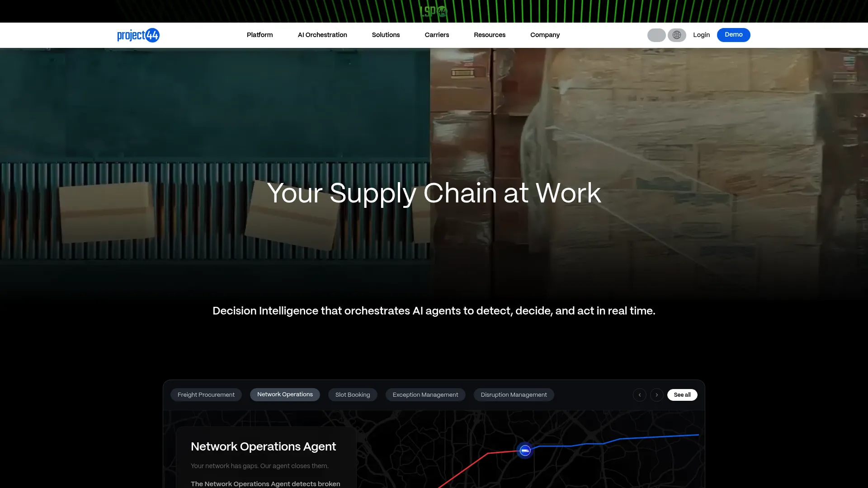Select the Disruption Management tab

tap(514, 395)
